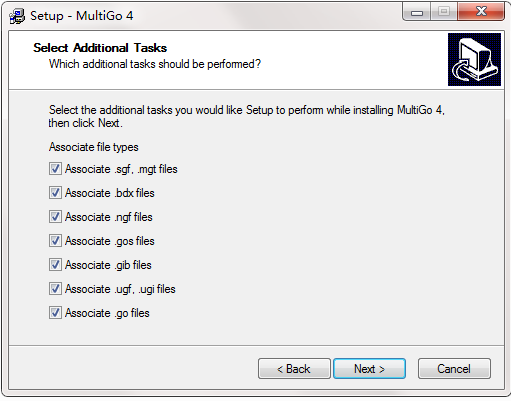Click the 'Associate file types' group label
511x401 pixels.
coord(94,147)
